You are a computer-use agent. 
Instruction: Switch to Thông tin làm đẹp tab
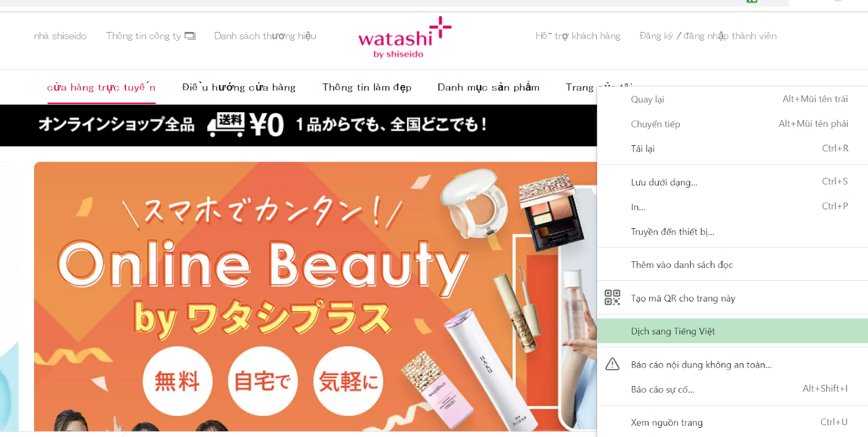pyautogui.click(x=367, y=87)
